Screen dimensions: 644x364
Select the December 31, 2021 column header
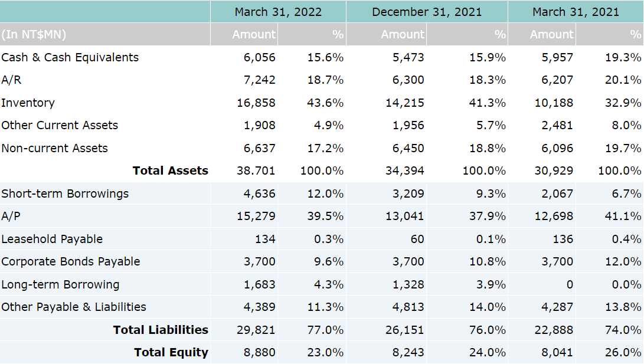click(x=426, y=12)
